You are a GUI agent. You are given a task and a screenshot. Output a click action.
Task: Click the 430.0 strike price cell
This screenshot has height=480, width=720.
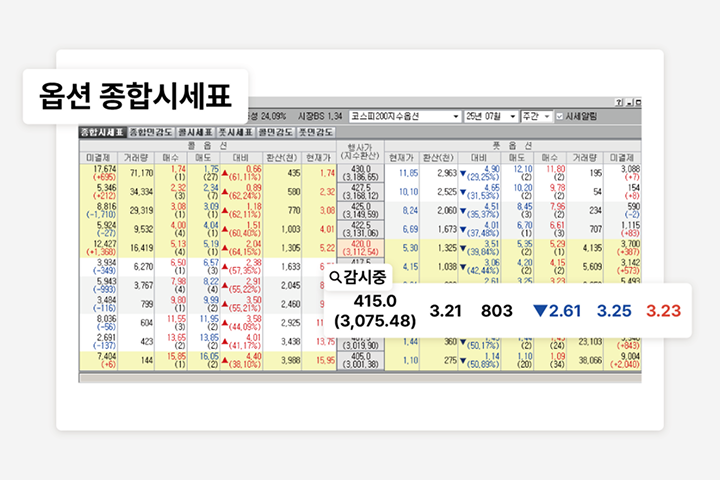tap(359, 173)
